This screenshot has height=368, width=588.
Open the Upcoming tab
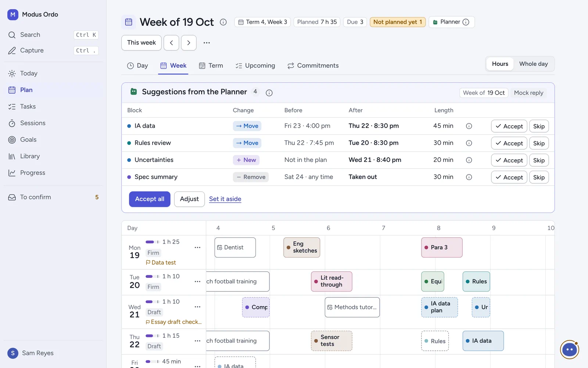[255, 66]
